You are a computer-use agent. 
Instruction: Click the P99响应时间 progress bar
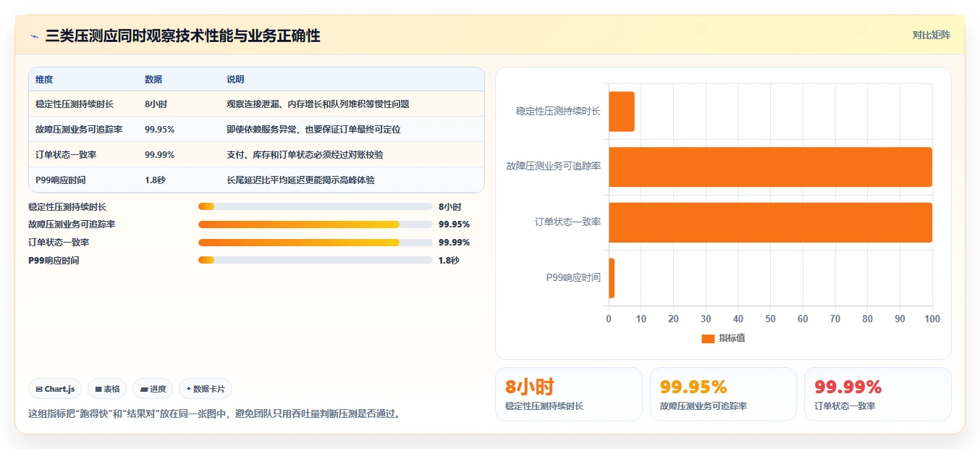(x=315, y=260)
